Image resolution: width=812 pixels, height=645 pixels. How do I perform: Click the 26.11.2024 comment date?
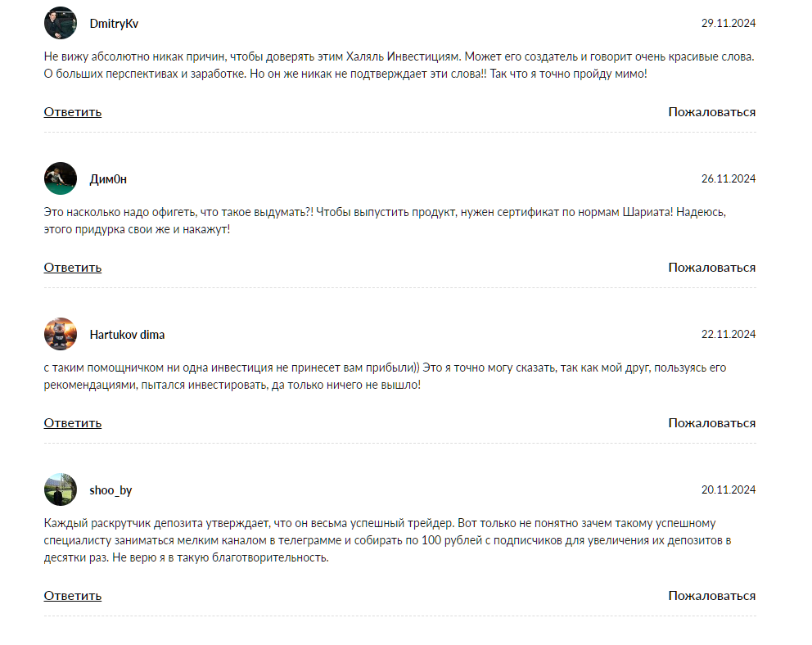[729, 178]
